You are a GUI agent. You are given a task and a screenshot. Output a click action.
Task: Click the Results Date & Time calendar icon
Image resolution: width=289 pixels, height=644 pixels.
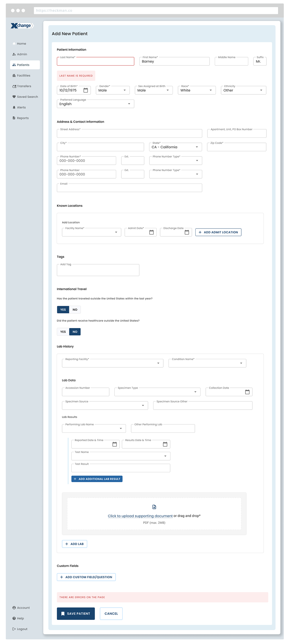[x=165, y=444]
